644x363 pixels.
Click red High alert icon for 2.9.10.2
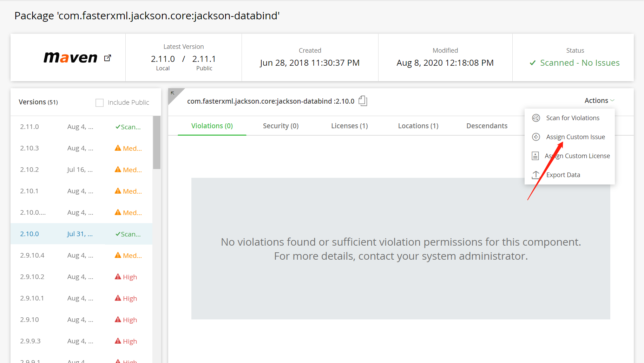point(118,277)
